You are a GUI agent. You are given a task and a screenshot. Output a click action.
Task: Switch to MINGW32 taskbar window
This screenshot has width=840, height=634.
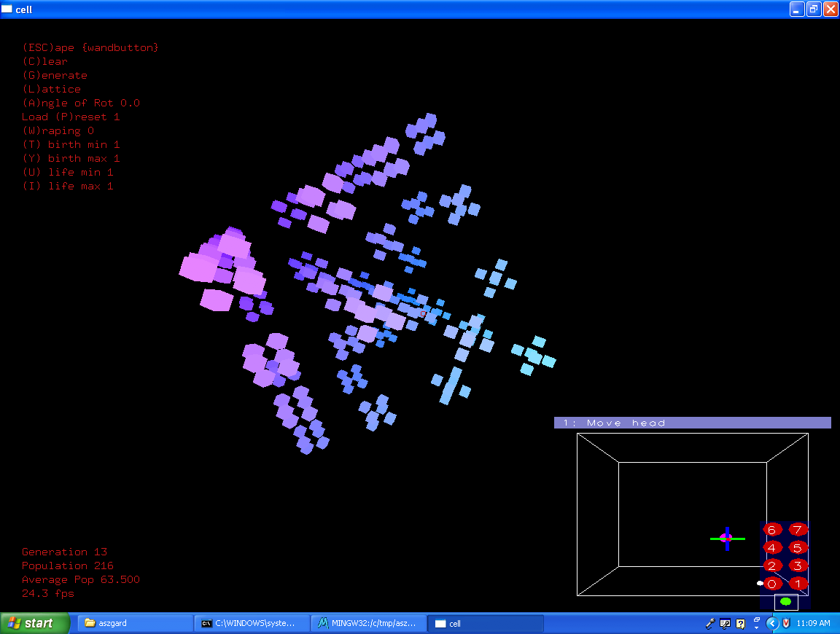point(368,623)
